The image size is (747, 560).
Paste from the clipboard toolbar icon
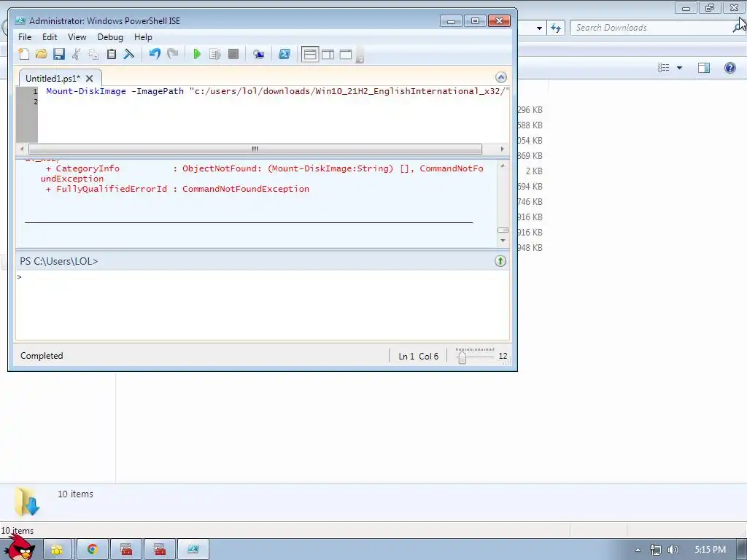pos(111,54)
